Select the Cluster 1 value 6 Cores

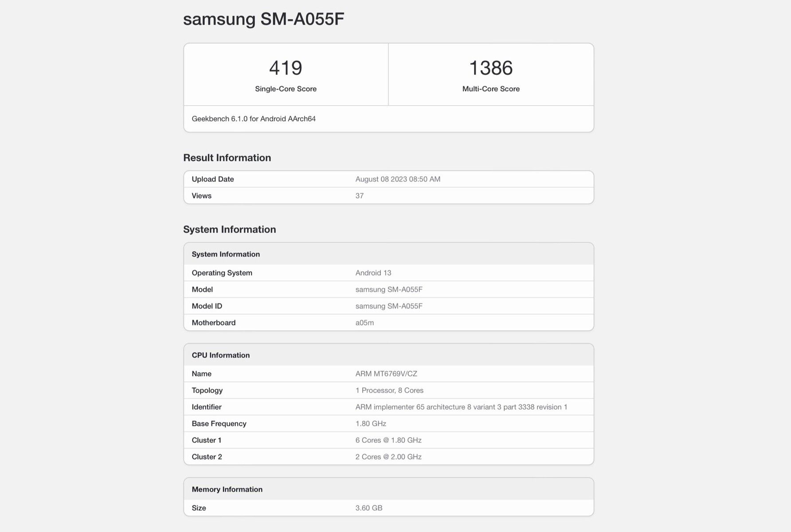click(388, 440)
